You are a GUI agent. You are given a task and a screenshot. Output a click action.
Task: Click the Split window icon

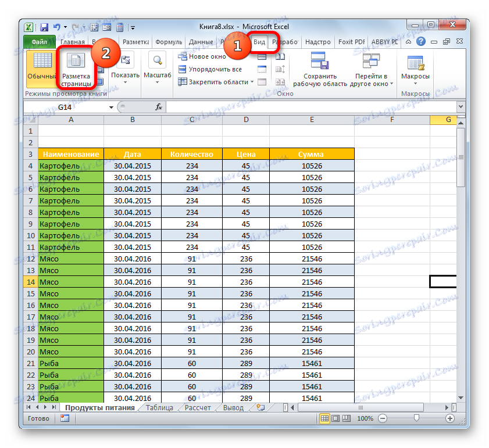coord(262,57)
